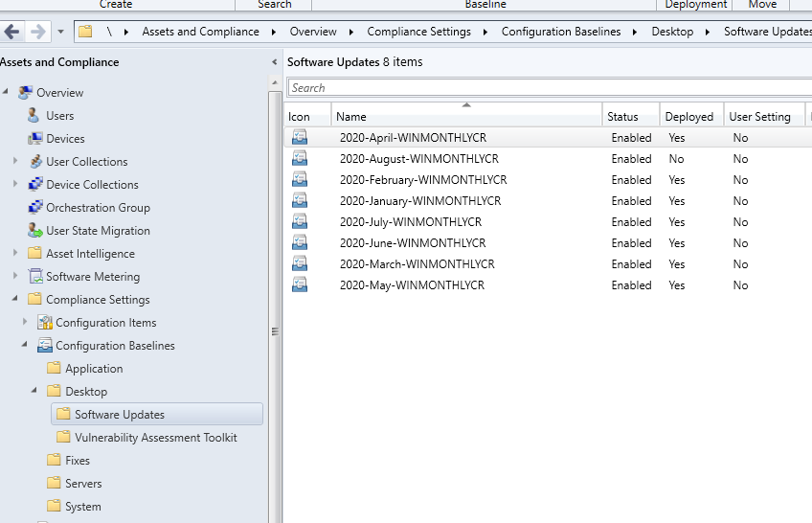
Task: Click Compliance Settings in the breadcrumb
Action: [419, 32]
